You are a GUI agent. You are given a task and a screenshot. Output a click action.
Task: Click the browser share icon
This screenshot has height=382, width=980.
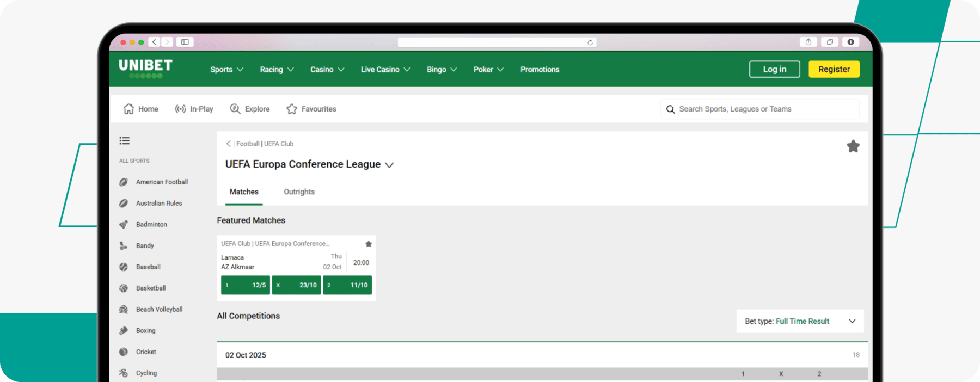click(x=808, y=42)
